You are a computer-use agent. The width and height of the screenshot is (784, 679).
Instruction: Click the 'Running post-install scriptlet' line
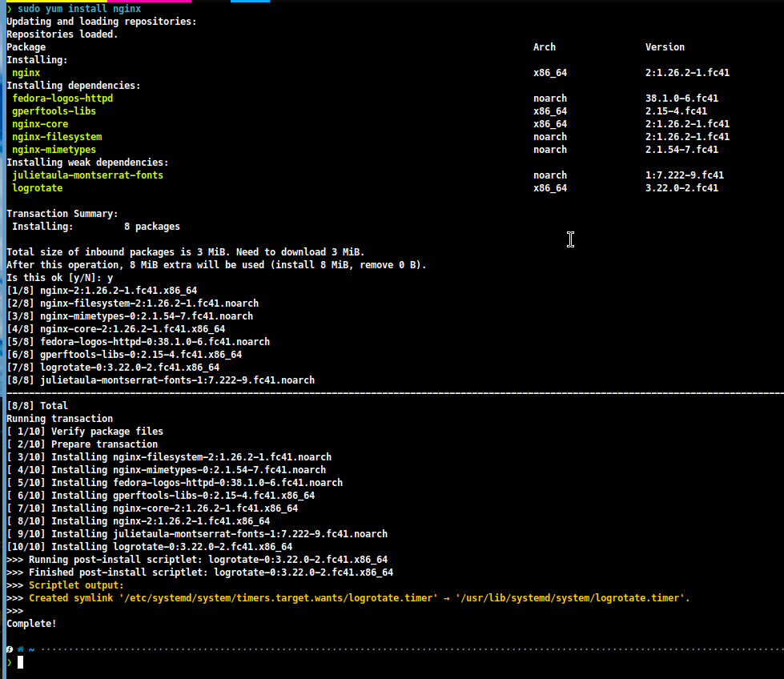197,560
